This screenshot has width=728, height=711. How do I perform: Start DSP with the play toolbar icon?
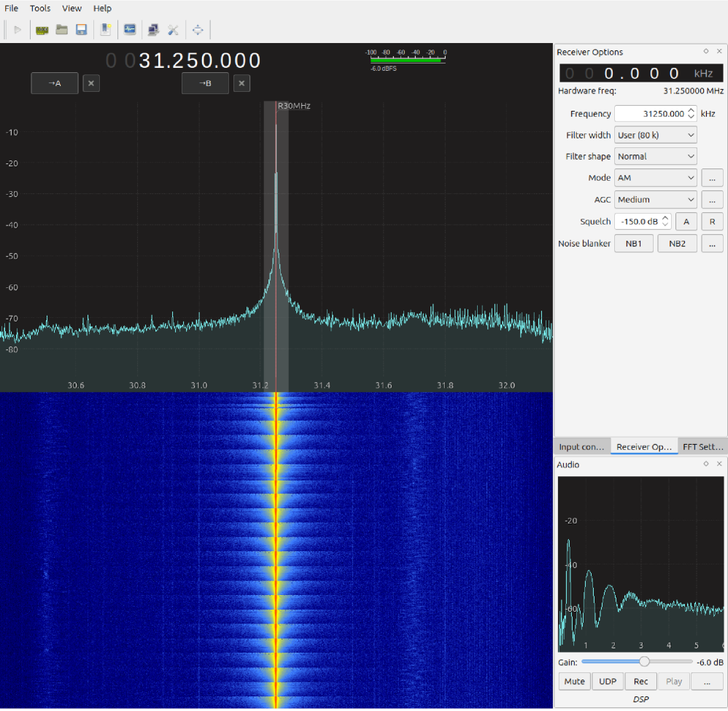pos(18,30)
